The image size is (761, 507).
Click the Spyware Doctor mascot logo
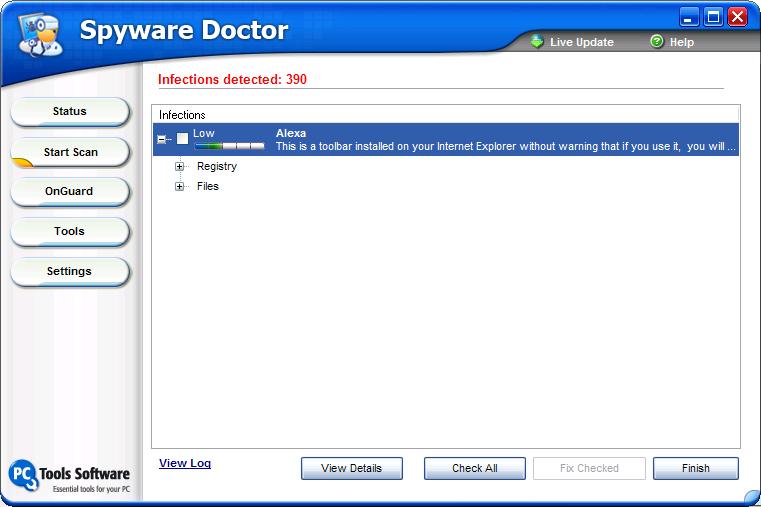41,34
